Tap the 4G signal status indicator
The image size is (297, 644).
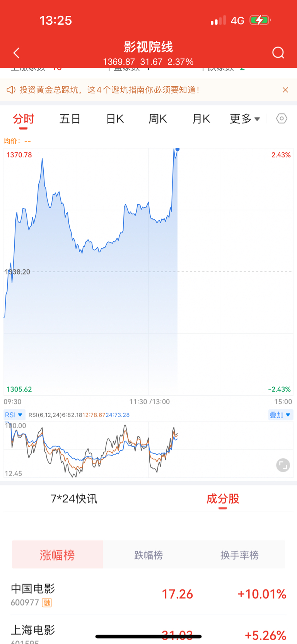click(x=237, y=20)
